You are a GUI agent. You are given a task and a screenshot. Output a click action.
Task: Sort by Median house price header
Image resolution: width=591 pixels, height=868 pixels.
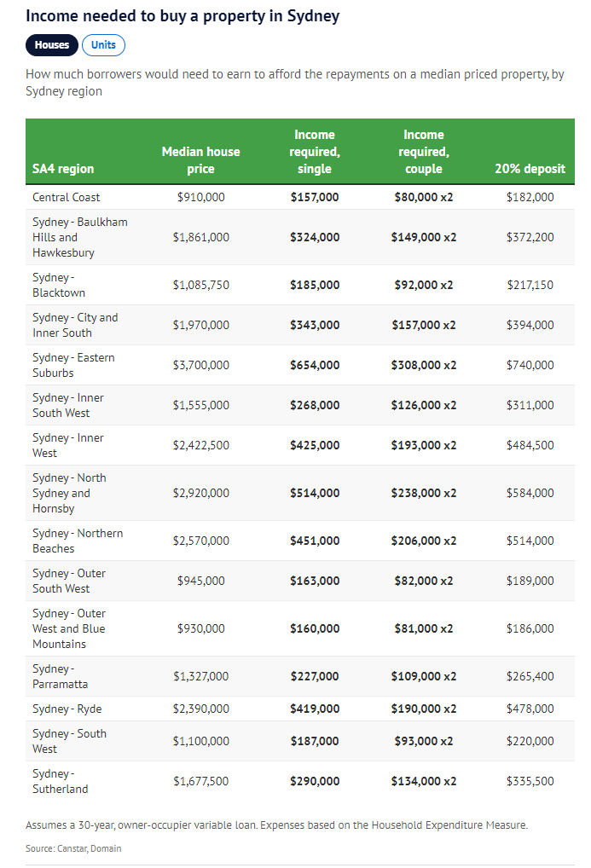[x=200, y=160]
